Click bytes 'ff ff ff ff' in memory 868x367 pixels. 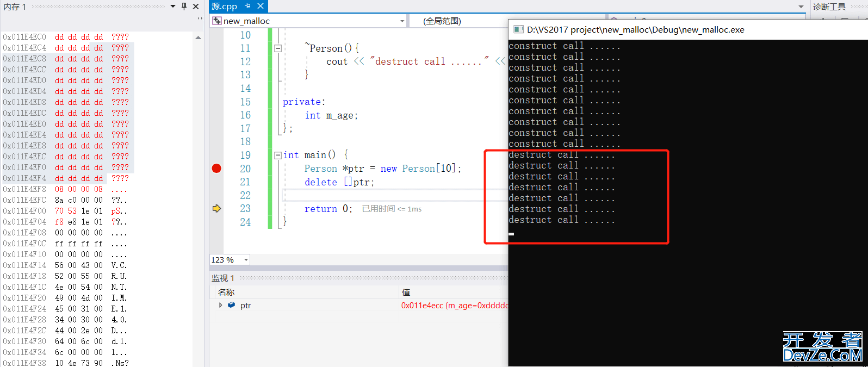point(79,244)
